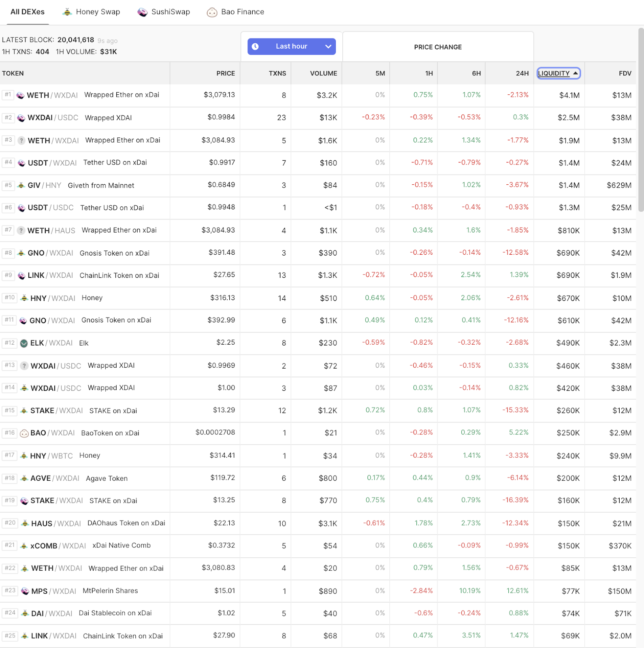Click the -2.84% 1H change value

click(x=422, y=591)
